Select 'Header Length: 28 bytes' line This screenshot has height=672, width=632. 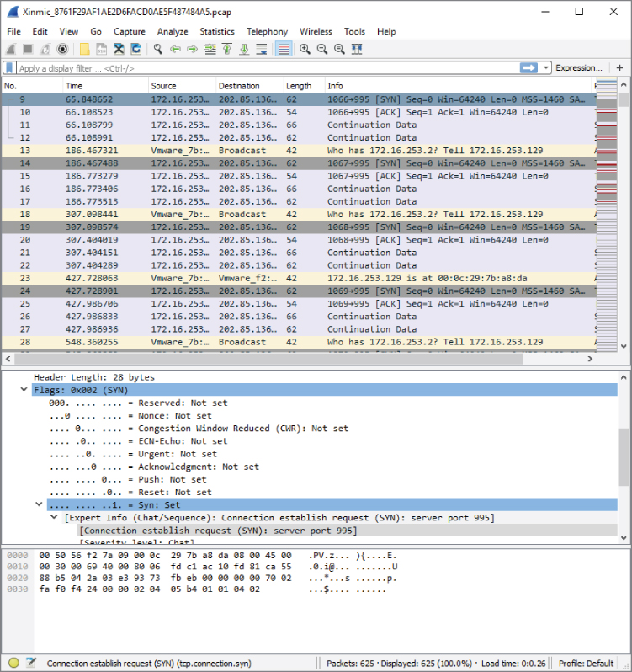94,377
